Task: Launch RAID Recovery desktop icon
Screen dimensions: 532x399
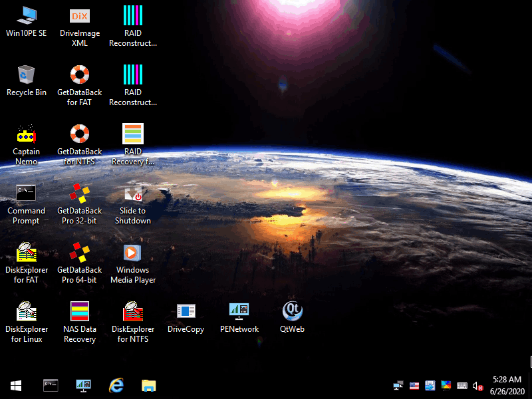Action: tap(133, 134)
